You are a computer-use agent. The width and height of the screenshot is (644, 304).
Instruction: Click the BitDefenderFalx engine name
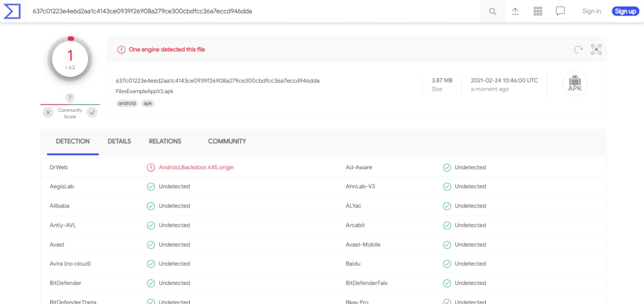pos(367,283)
